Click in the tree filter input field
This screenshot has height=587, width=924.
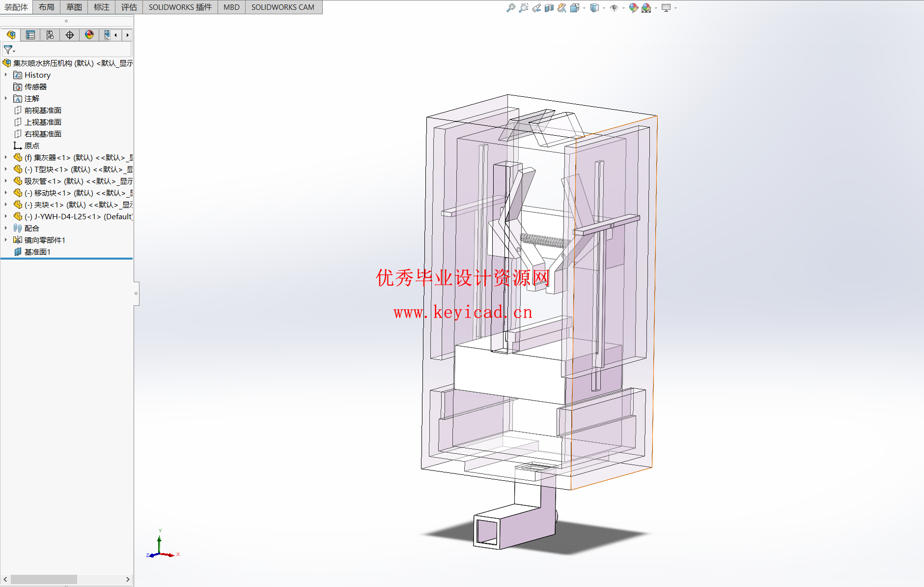pyautogui.click(x=74, y=50)
